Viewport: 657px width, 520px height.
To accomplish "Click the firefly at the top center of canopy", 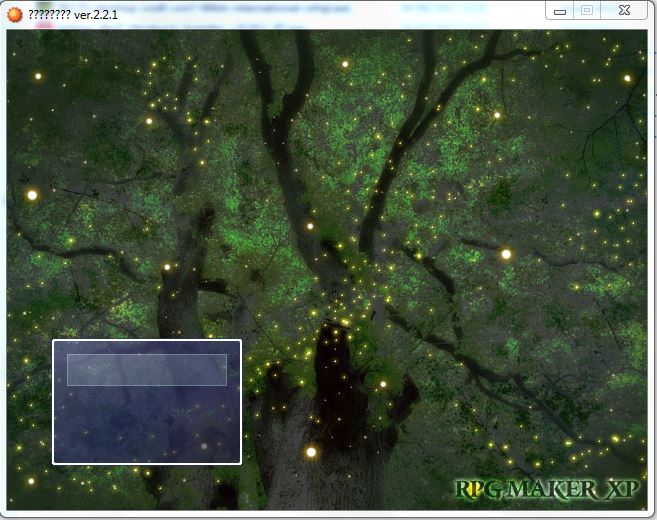I will pyautogui.click(x=345, y=64).
